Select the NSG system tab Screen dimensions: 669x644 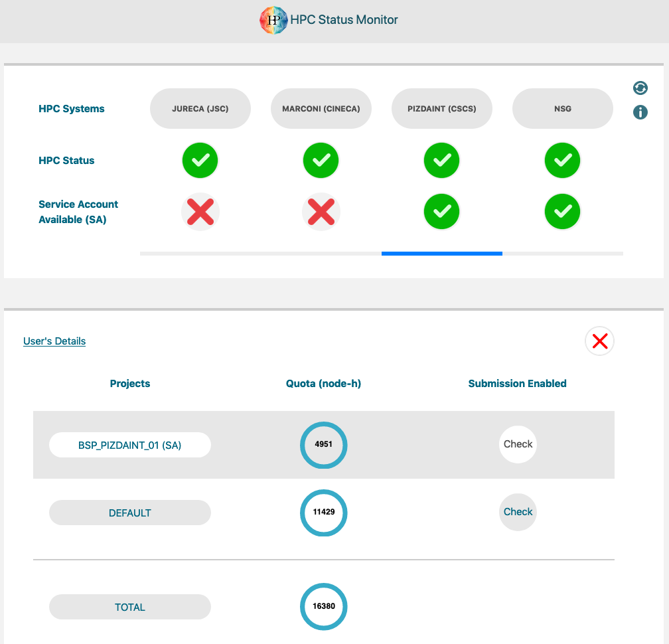[562, 108]
